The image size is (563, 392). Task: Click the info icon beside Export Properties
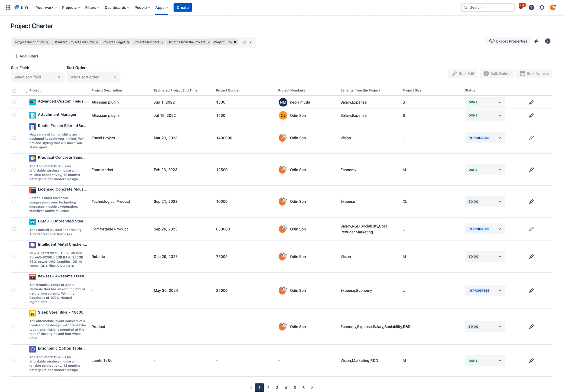point(548,41)
